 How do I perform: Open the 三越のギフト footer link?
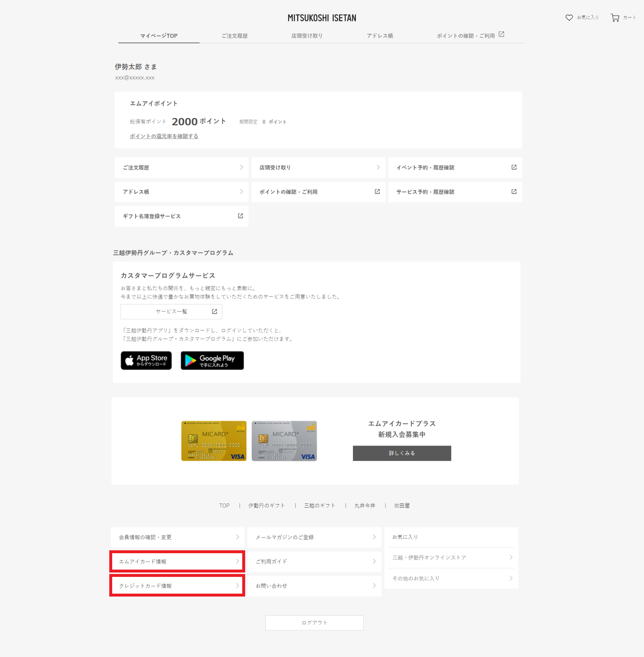tap(319, 505)
